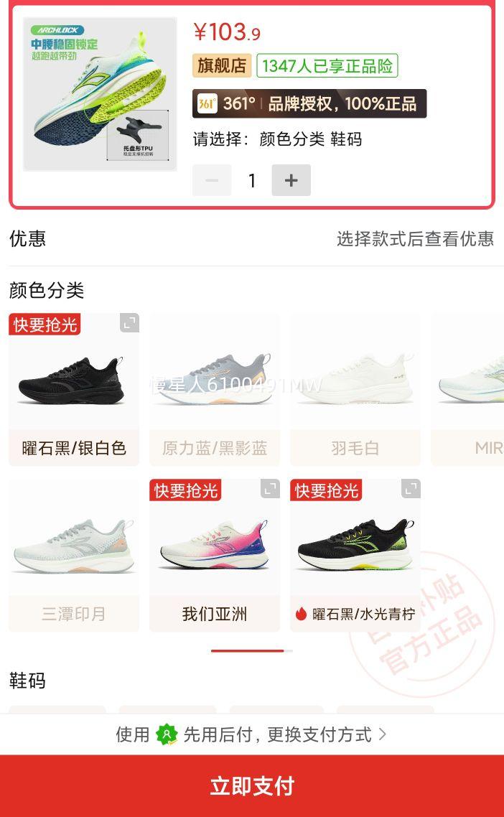
Task: Open the payment method chevron arrow
Action: (x=383, y=734)
